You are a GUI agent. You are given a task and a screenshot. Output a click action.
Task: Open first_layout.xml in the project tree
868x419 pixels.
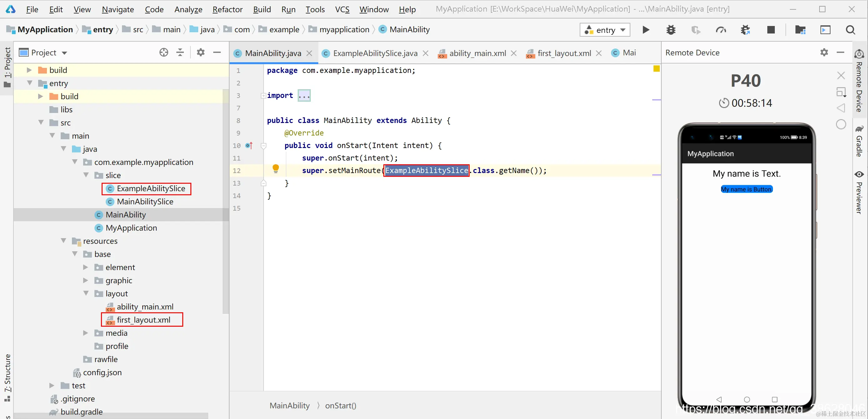tap(143, 319)
